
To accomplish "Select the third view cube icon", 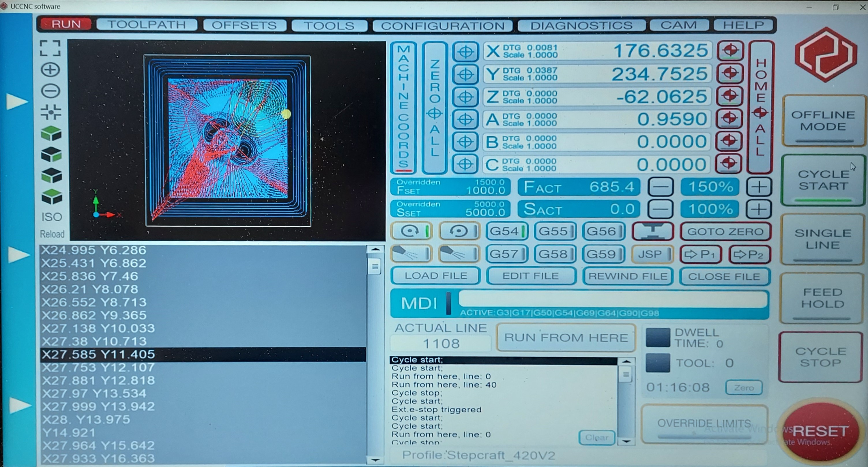I will [x=51, y=176].
